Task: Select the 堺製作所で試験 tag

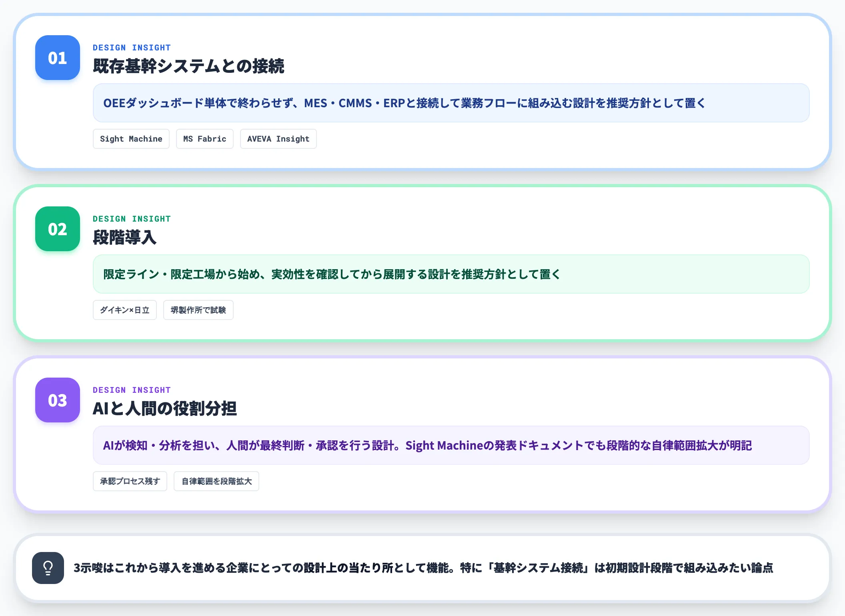Action: pyautogui.click(x=198, y=310)
